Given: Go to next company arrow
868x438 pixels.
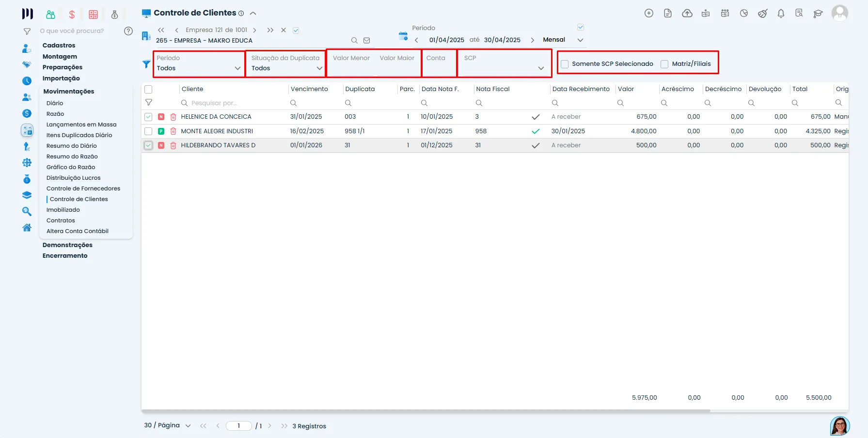Looking at the screenshot, I should pos(254,30).
